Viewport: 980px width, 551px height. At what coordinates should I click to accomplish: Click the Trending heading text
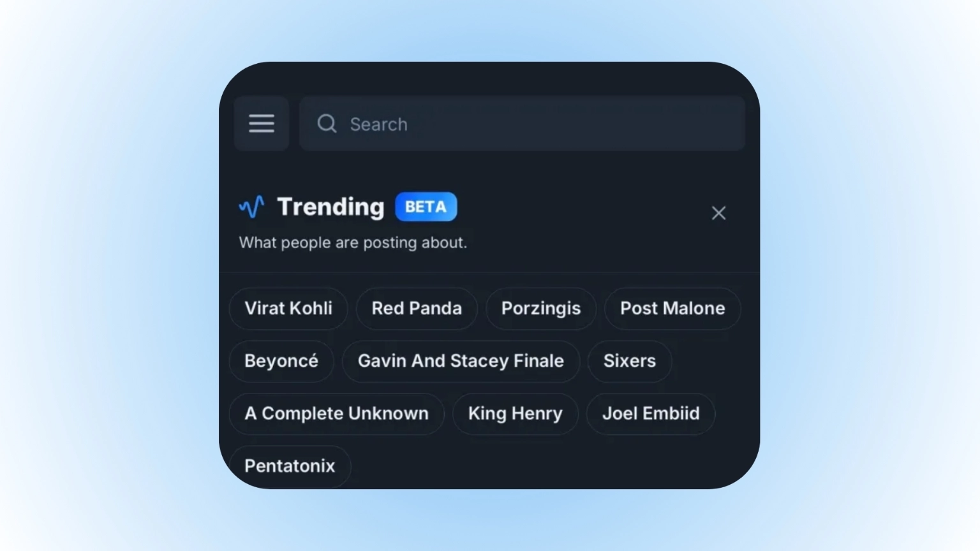click(x=330, y=207)
